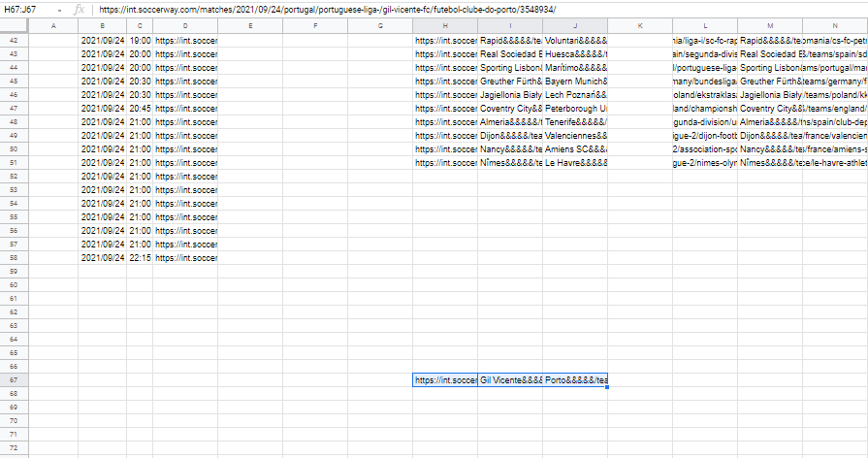The width and height of the screenshot is (868, 458).
Task: Select column M header
Action: (x=770, y=25)
